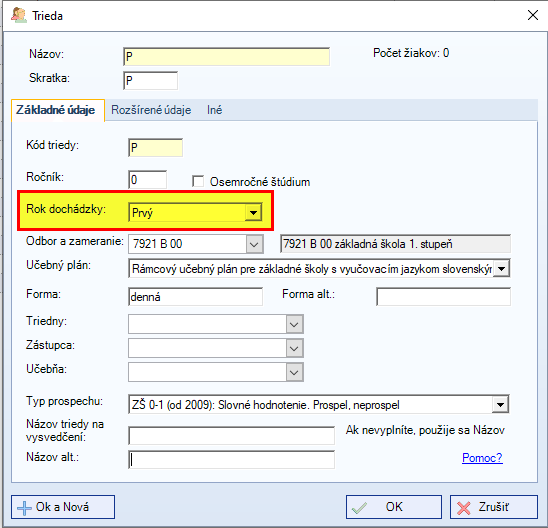Open the Rok dochádzky dropdown

click(253, 212)
